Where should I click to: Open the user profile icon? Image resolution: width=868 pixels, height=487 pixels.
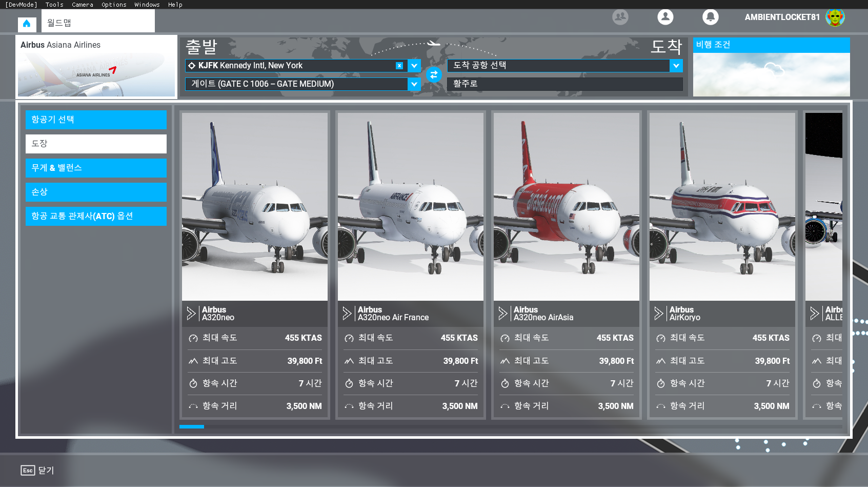(x=665, y=17)
